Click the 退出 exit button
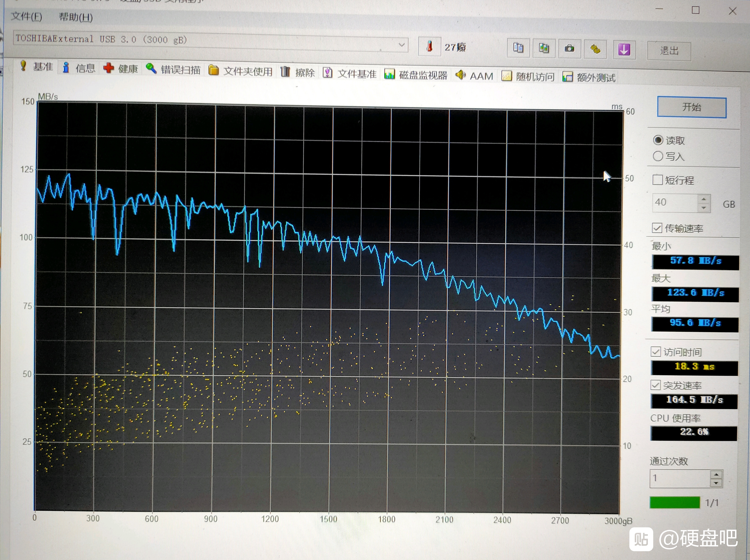Viewport: 750px width, 560px height. pos(669,51)
